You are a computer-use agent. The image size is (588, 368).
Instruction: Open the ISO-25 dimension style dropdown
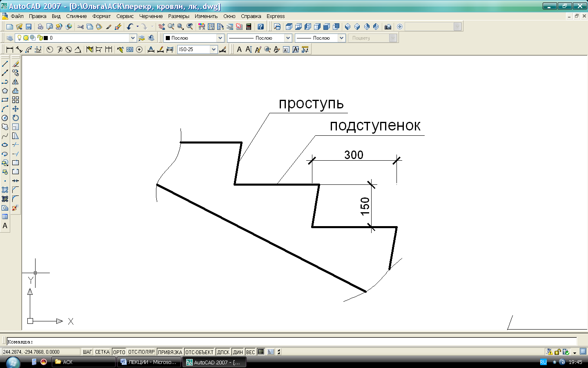click(213, 49)
